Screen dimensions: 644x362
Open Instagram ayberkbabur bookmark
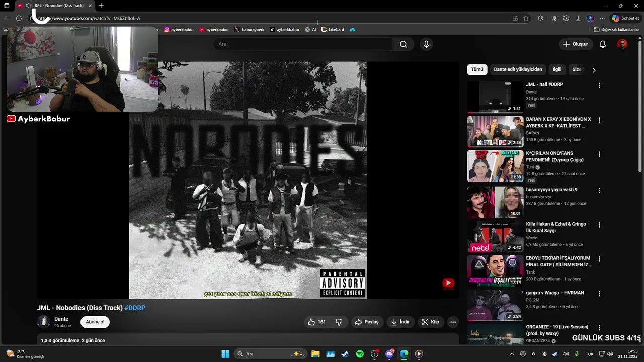tap(179, 30)
